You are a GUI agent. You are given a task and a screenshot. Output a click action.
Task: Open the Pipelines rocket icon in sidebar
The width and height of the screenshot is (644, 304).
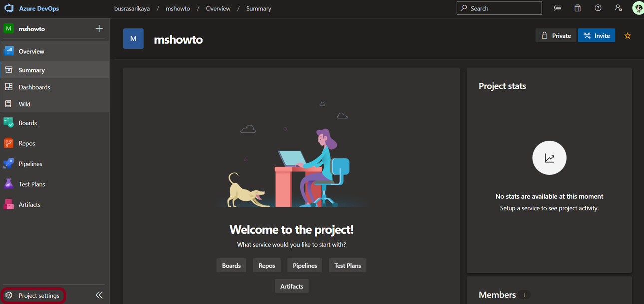pyautogui.click(x=9, y=164)
